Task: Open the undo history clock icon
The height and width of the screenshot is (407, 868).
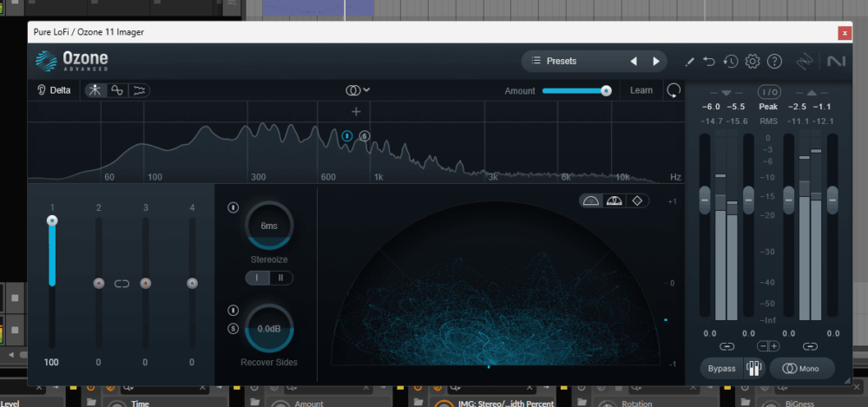Action: coord(731,62)
